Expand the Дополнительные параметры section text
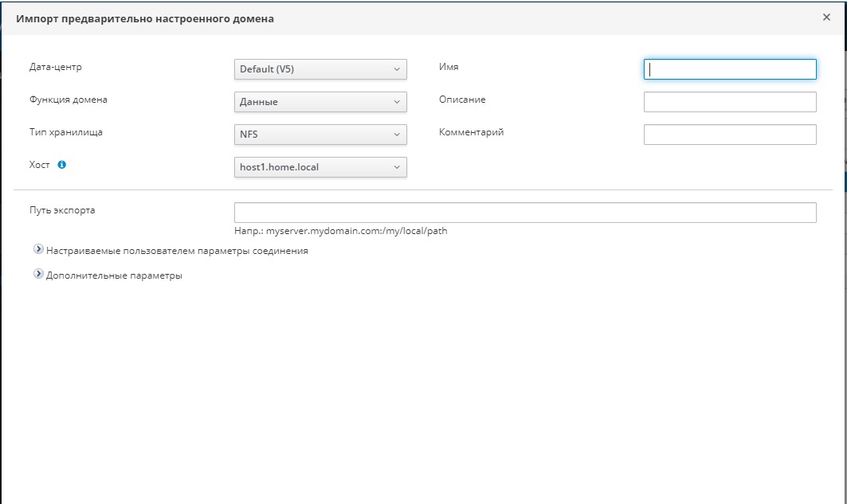This screenshot has height=504, width=847. pyautogui.click(x=114, y=276)
